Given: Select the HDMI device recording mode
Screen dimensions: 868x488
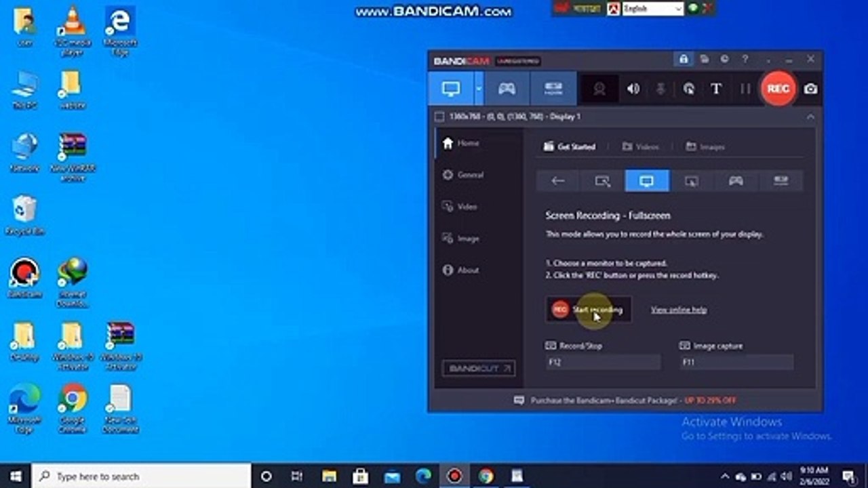Looking at the screenshot, I should point(553,89).
